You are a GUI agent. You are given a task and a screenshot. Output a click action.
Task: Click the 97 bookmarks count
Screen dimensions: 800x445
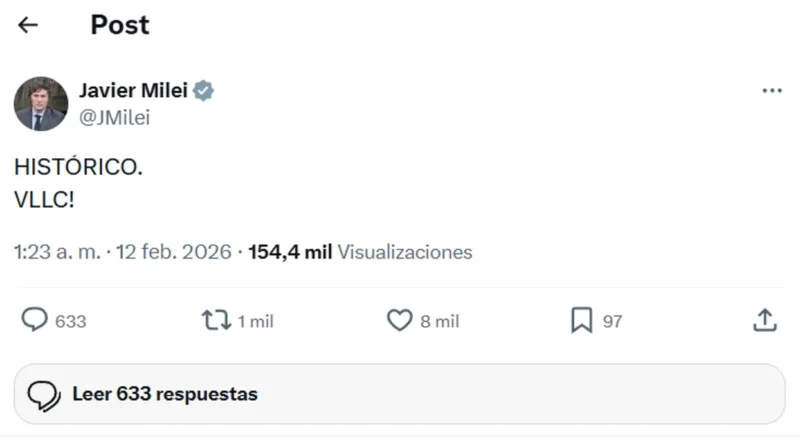(x=612, y=321)
